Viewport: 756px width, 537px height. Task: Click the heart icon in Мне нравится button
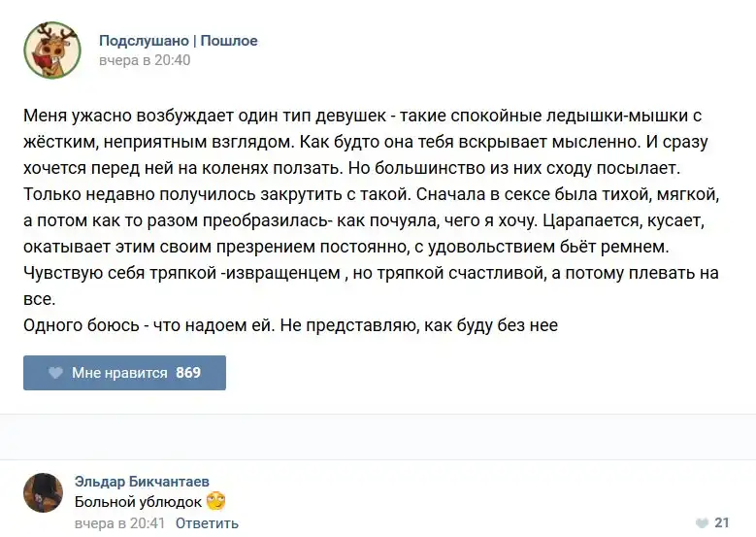pyautogui.click(x=55, y=373)
